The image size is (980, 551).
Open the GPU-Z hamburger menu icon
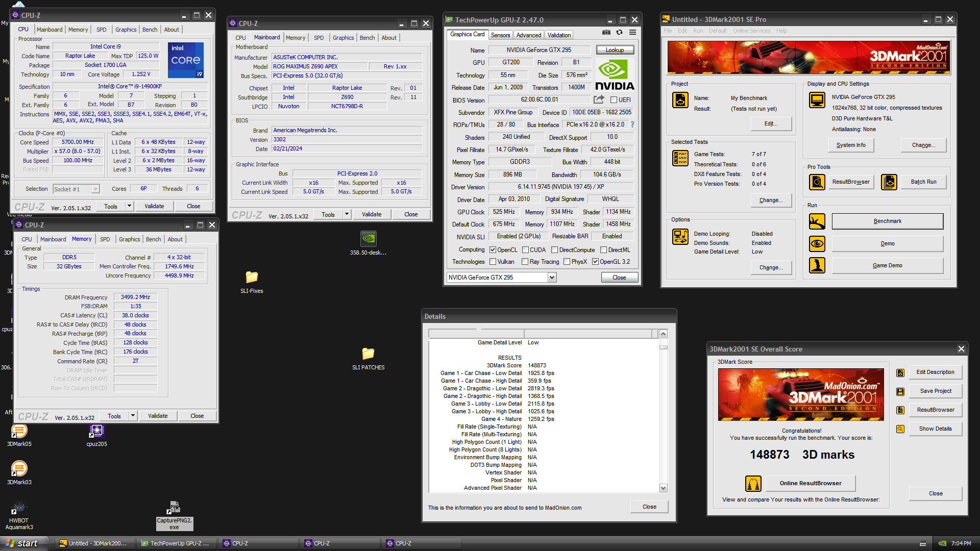tap(632, 32)
